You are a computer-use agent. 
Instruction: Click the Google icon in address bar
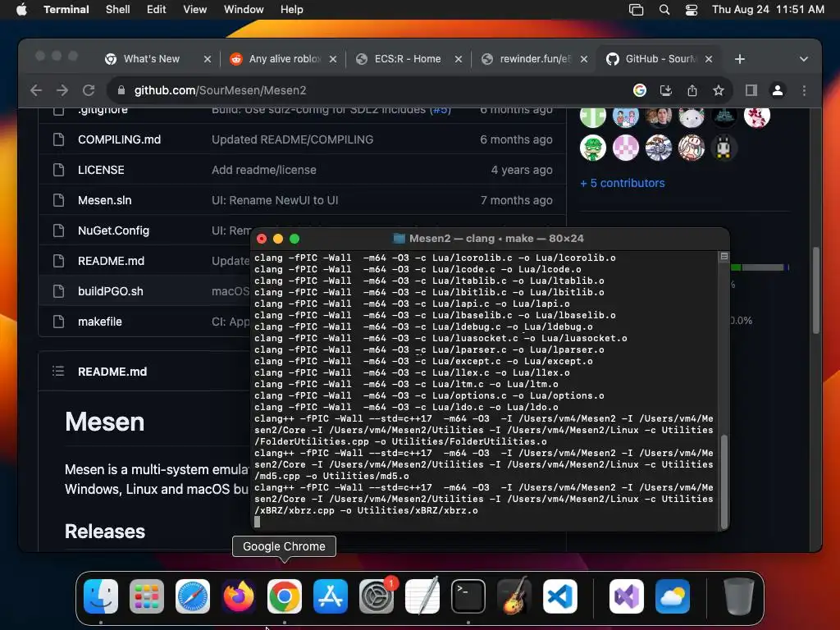point(640,90)
